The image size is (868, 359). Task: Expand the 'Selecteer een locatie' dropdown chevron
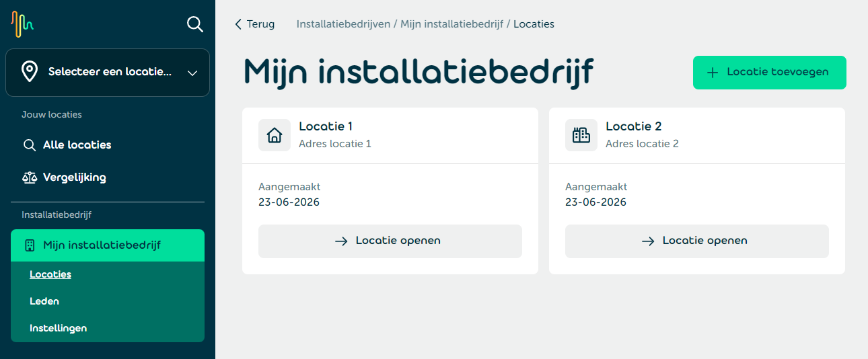[x=192, y=73]
